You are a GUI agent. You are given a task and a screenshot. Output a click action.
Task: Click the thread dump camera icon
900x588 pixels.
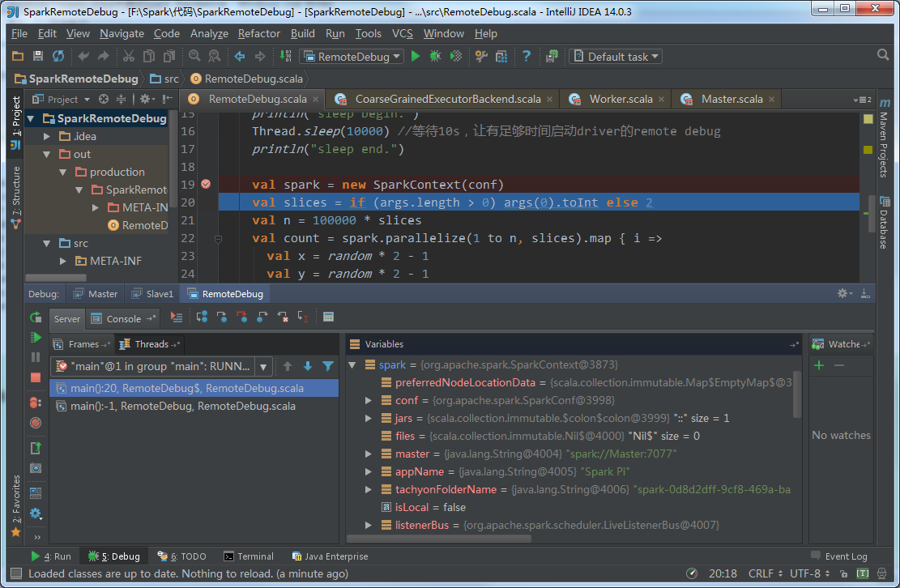point(36,468)
